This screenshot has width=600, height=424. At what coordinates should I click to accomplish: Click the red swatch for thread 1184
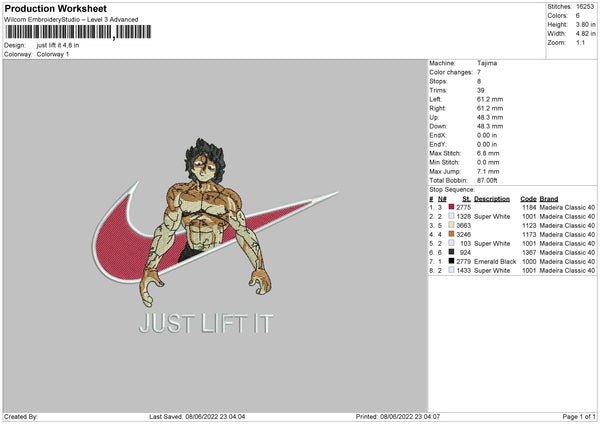451,207
